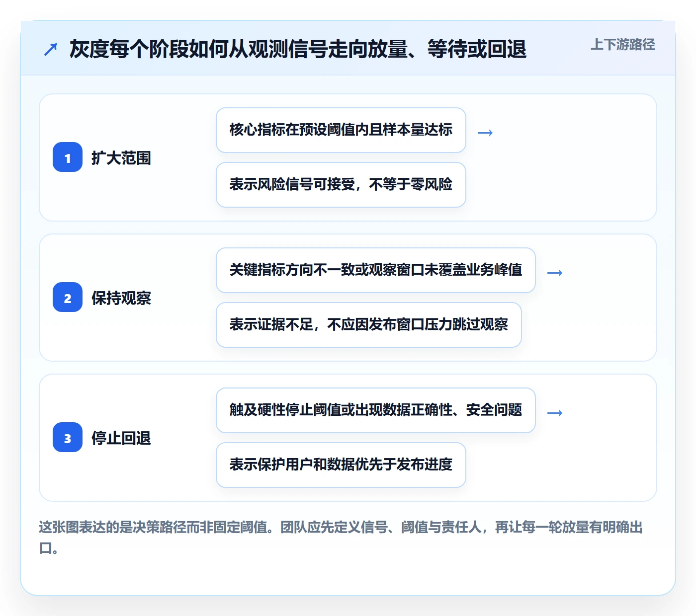
Task: Click the footer note starting 这张图表达的是决策路径
Action: (x=341, y=538)
